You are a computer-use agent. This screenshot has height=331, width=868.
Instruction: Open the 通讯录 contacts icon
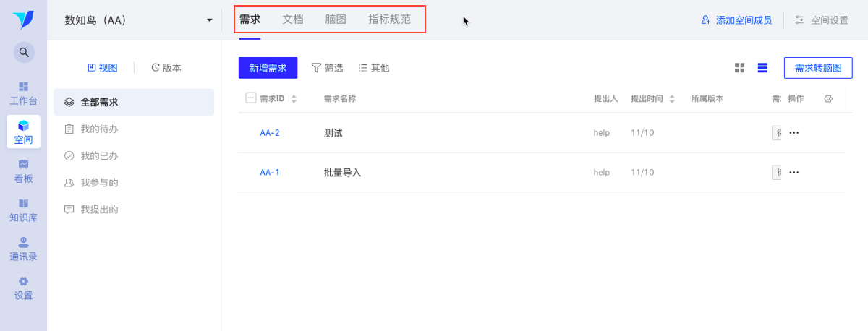click(23, 242)
